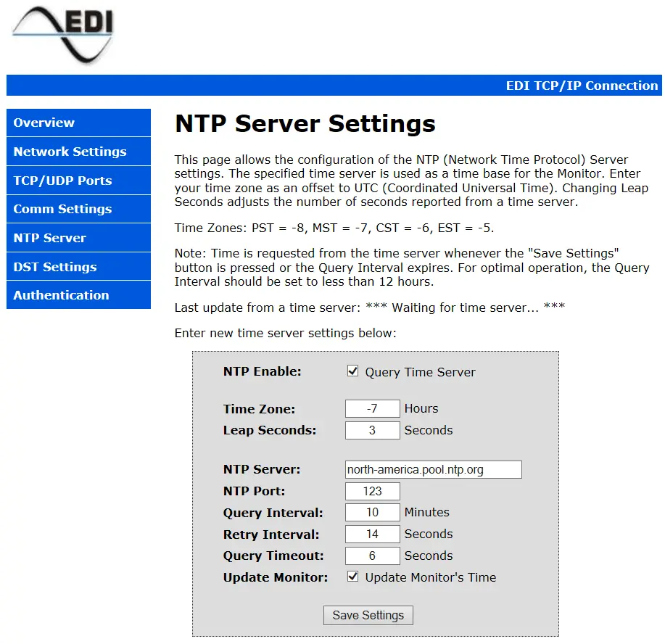
Task: Go to DST Settings
Action: [78, 266]
